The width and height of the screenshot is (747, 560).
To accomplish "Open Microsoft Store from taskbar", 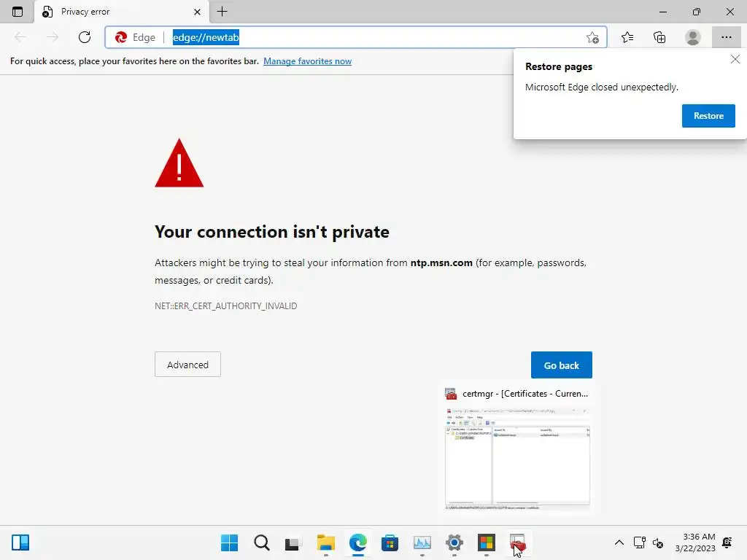I will tap(390, 542).
